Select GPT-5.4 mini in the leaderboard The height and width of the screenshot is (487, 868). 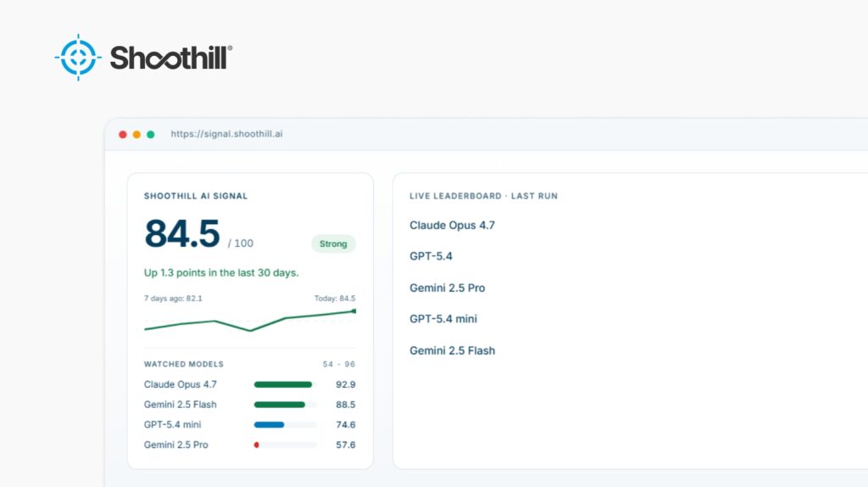(443, 319)
